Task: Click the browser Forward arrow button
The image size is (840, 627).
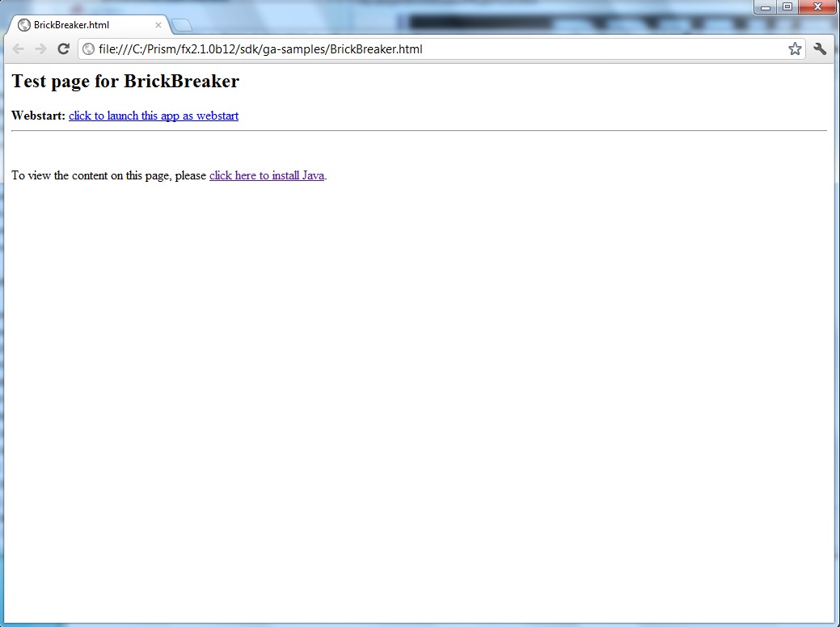Action: [40, 49]
